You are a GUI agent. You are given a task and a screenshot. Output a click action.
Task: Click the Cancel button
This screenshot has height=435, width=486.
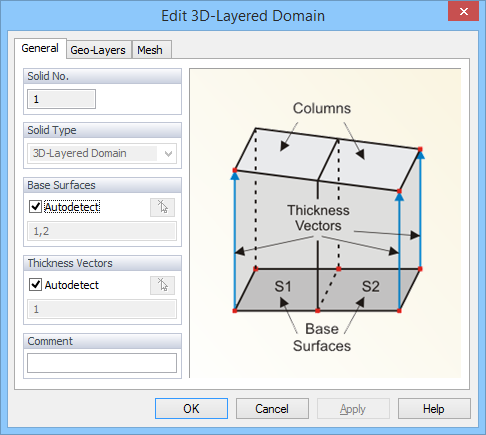272,409
